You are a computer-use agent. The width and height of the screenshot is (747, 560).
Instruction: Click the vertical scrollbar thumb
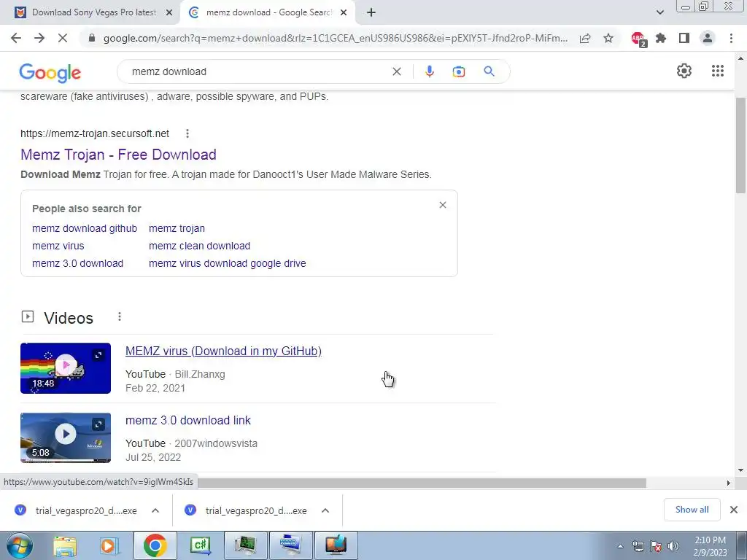point(741,145)
